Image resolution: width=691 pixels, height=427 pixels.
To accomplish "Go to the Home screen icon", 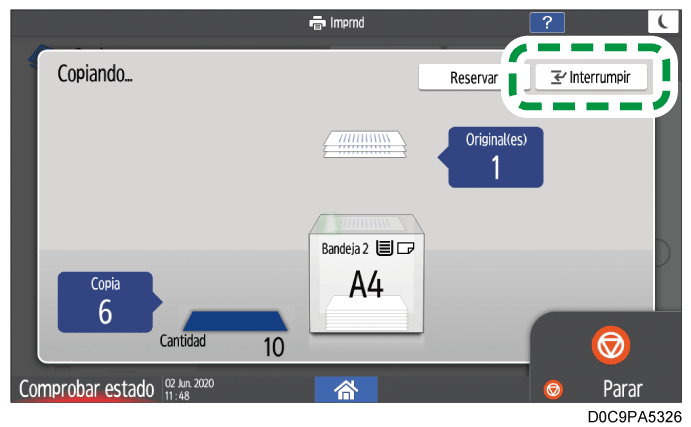I will point(346,390).
